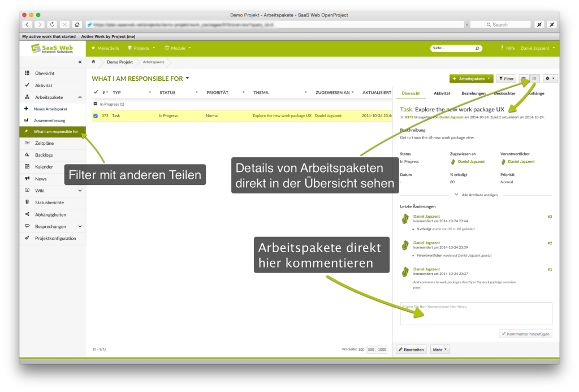Set 500 items per page
This screenshot has width=579, height=392.
371,350
